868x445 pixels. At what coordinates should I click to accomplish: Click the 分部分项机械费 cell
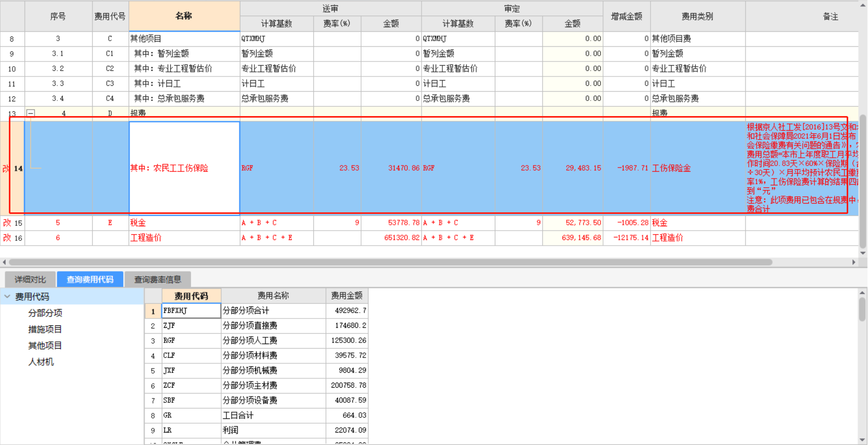click(274, 371)
